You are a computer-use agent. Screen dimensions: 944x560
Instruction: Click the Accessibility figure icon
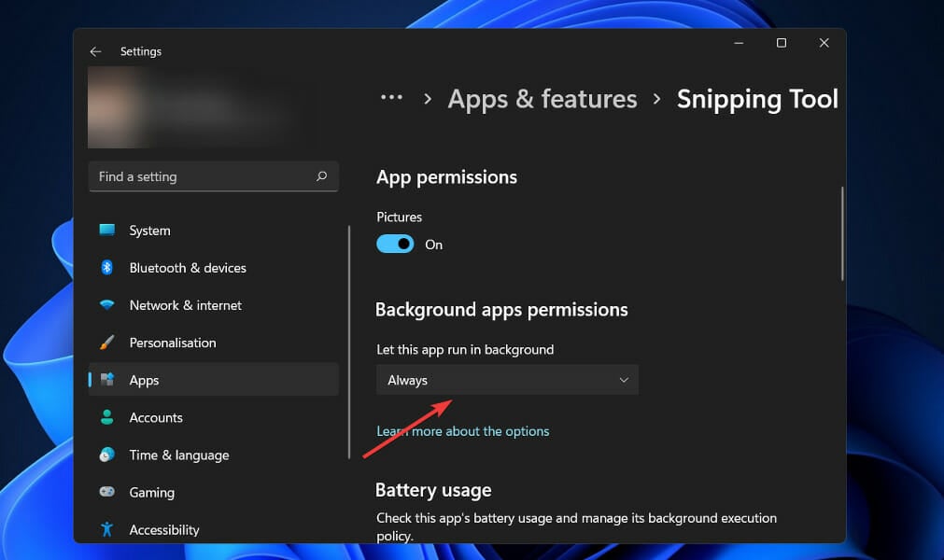pos(107,529)
